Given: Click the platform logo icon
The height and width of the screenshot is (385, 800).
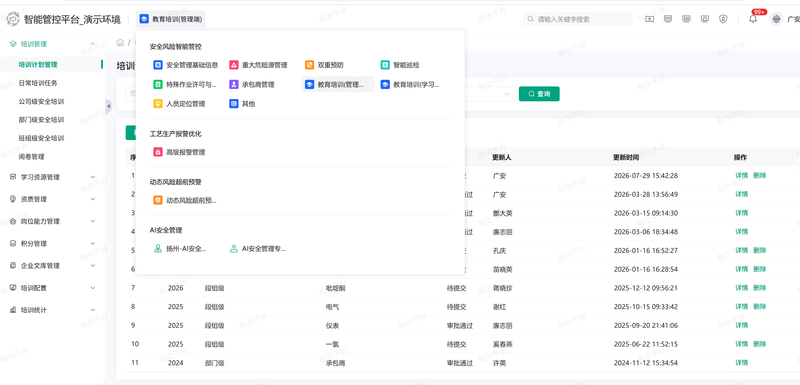Looking at the screenshot, I should tap(13, 19).
